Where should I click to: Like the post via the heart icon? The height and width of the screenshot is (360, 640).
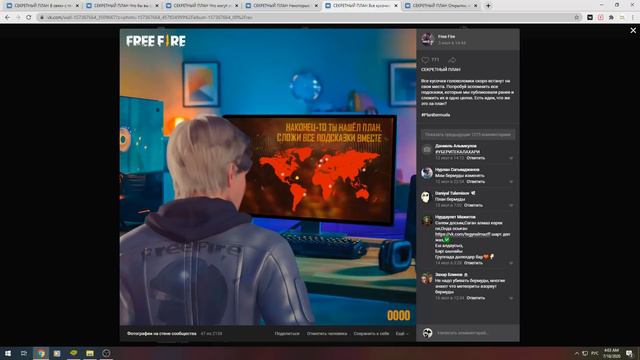425,60
